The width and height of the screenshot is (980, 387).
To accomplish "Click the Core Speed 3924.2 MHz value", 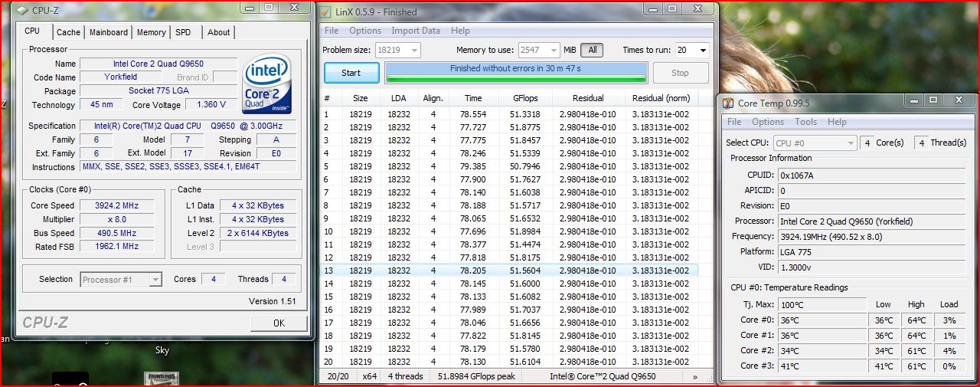I will (x=116, y=205).
